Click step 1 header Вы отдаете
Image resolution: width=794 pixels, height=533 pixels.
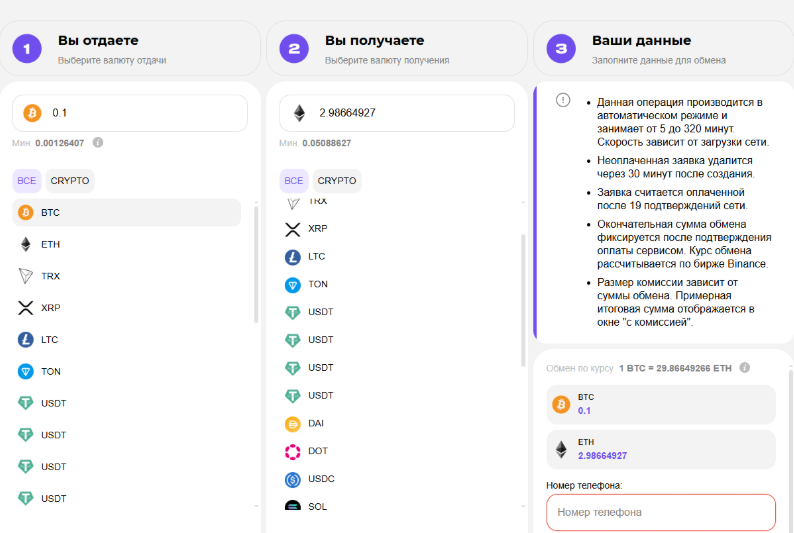pyautogui.click(x=98, y=41)
